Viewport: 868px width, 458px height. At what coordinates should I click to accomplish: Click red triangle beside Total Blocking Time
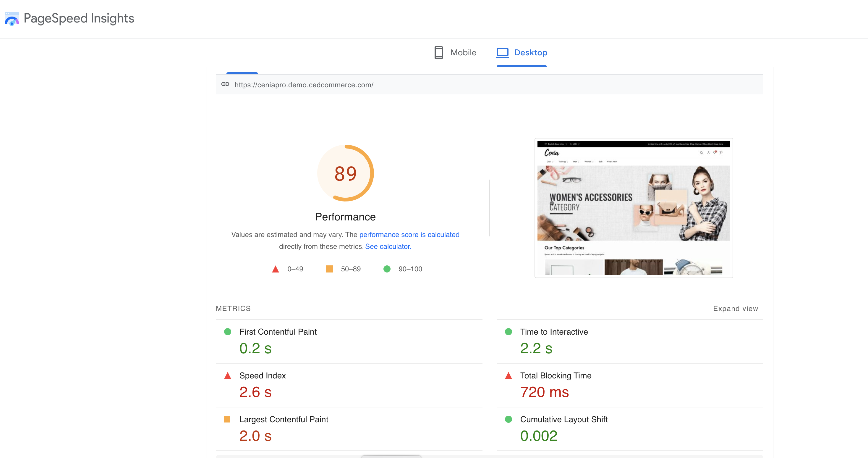click(x=509, y=376)
